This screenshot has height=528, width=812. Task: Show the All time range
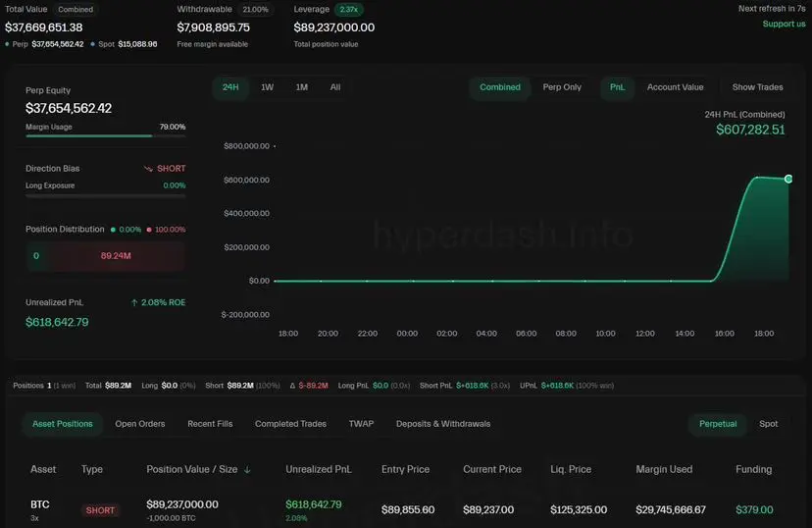335,87
